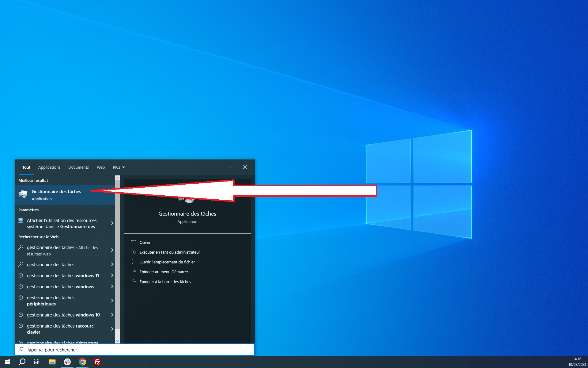Screen dimensions: 588x368
Task: Click the Documents tab in search
Action: 78,167
